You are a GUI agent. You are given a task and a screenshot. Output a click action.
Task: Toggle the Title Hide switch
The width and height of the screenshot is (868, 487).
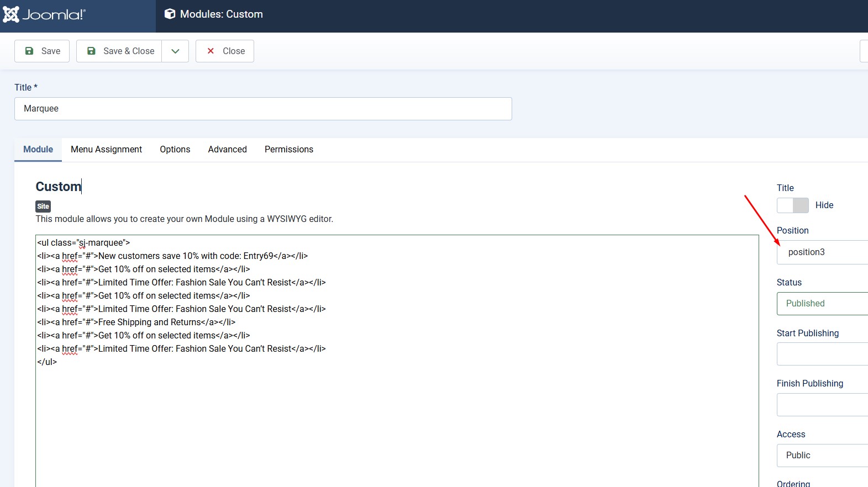793,205
